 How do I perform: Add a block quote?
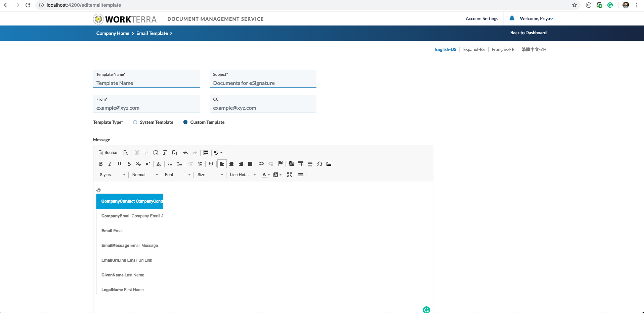click(x=211, y=164)
